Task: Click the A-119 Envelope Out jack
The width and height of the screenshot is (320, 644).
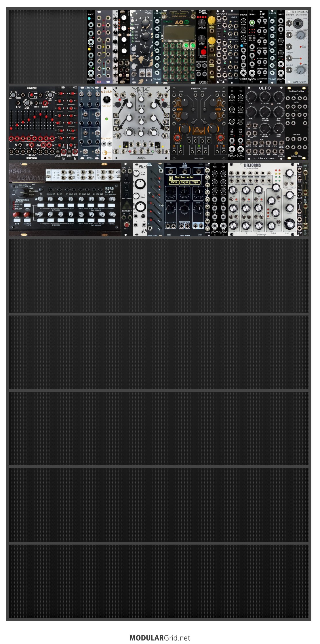Action: coord(289,58)
